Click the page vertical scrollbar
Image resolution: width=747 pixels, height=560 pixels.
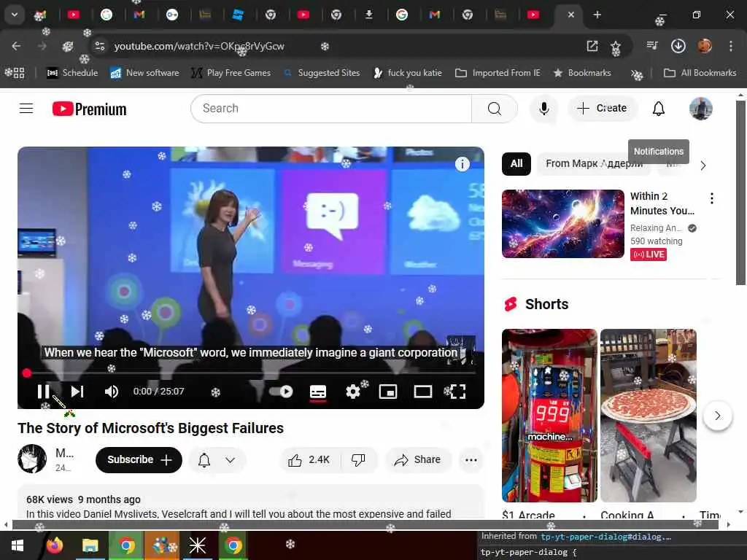pyautogui.click(x=740, y=192)
